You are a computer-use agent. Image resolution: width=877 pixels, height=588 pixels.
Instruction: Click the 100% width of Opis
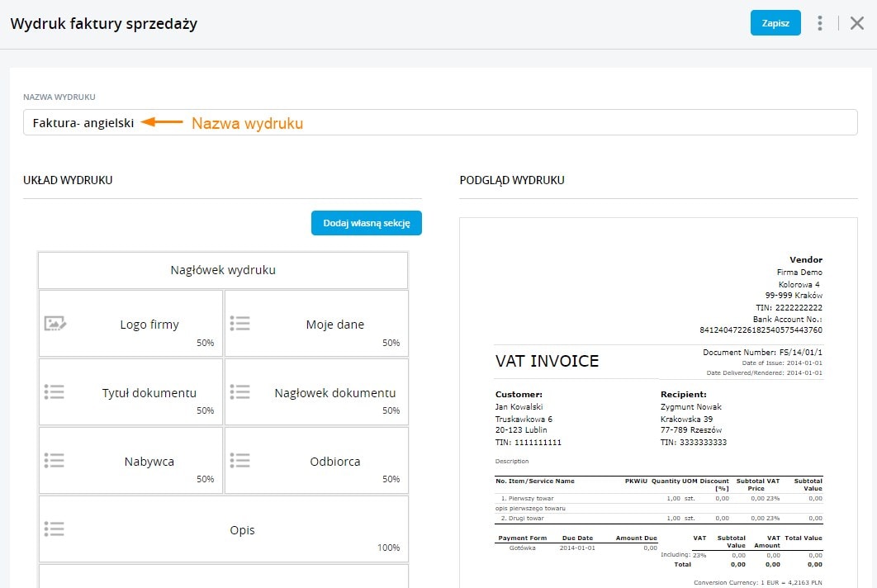pos(388,548)
